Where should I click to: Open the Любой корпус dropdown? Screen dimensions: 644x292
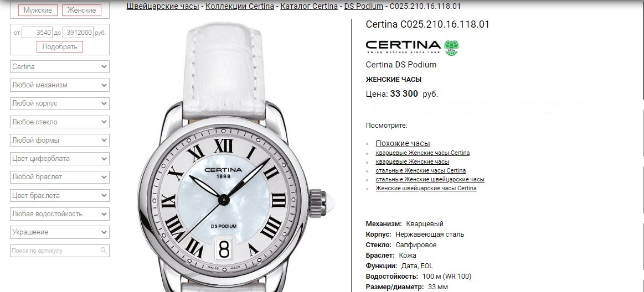(x=60, y=103)
